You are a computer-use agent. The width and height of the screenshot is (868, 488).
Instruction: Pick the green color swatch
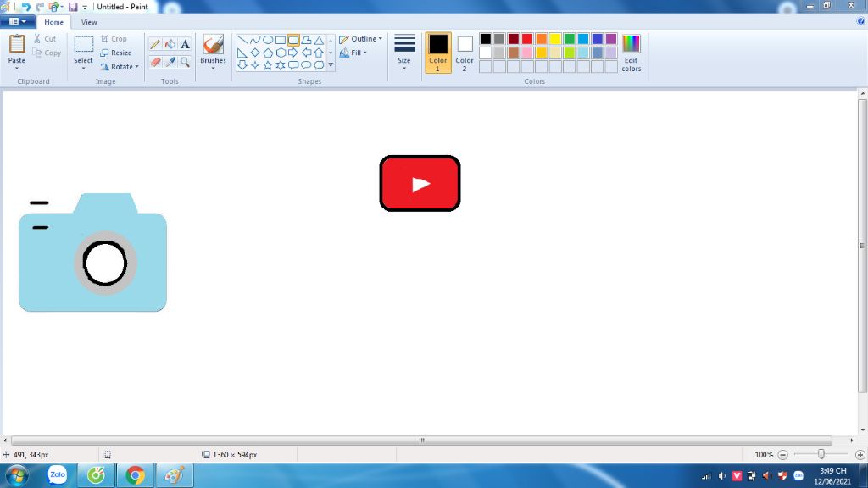(569, 39)
